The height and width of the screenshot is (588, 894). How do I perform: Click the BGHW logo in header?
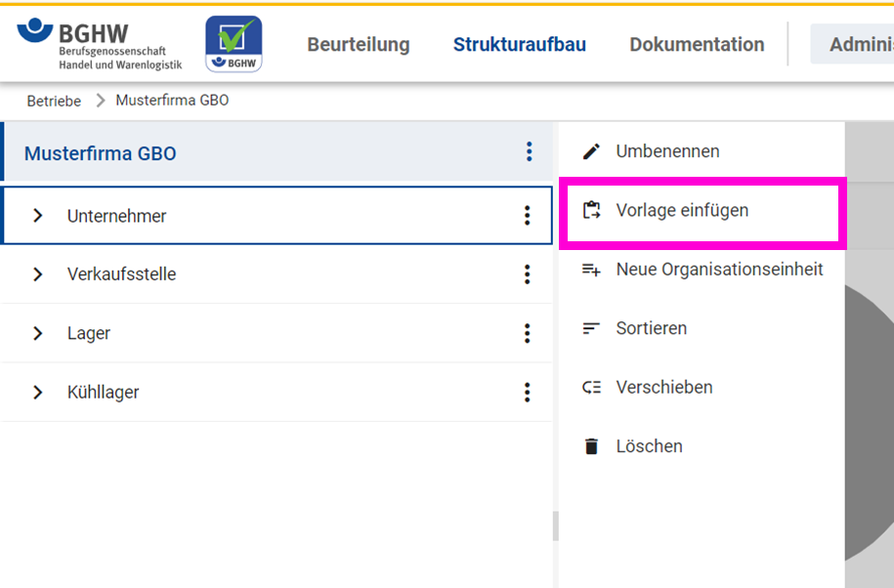coord(99,45)
